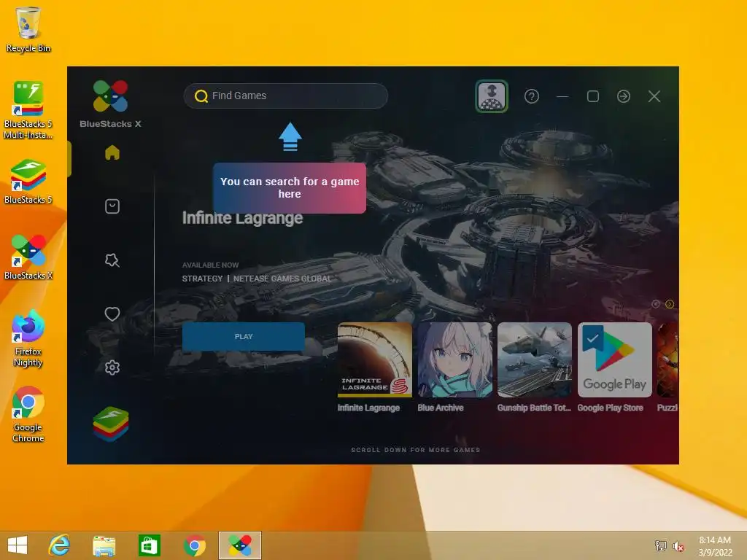The image size is (747, 560).
Task: Click the Gunship Battle Tot... caption
Action: coord(533,408)
